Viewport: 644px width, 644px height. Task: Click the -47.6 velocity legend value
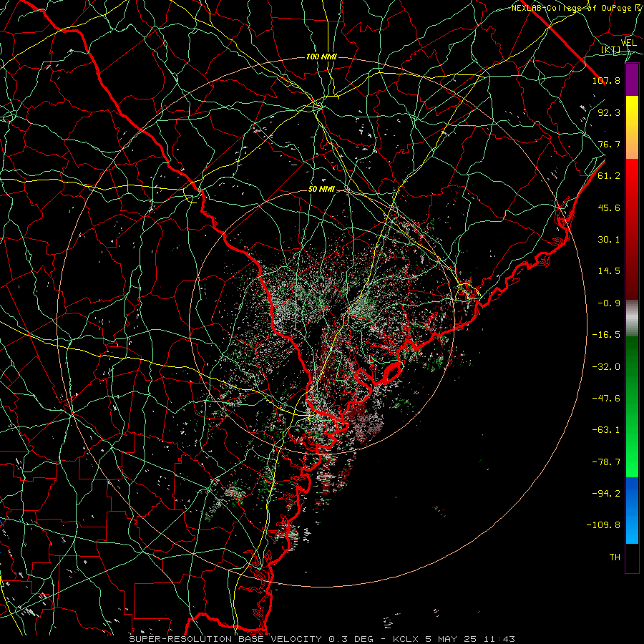pos(606,399)
